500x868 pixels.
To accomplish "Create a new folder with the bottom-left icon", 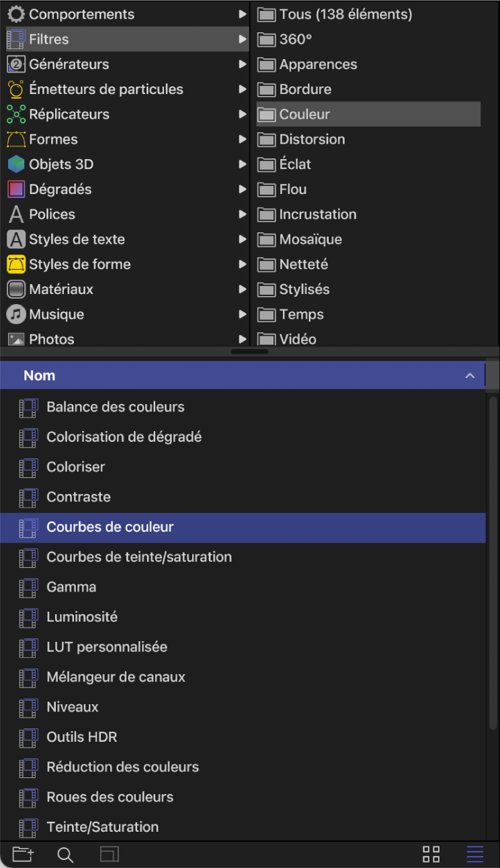I will click(x=23, y=854).
